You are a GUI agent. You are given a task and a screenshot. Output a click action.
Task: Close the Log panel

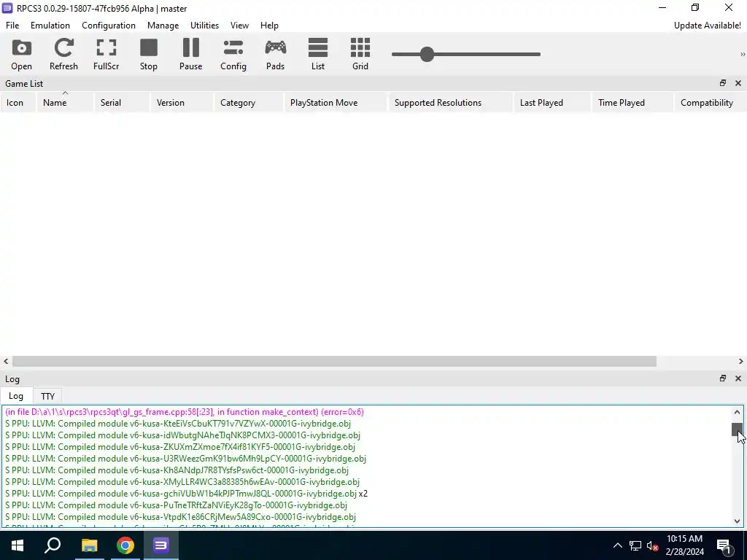tap(738, 378)
